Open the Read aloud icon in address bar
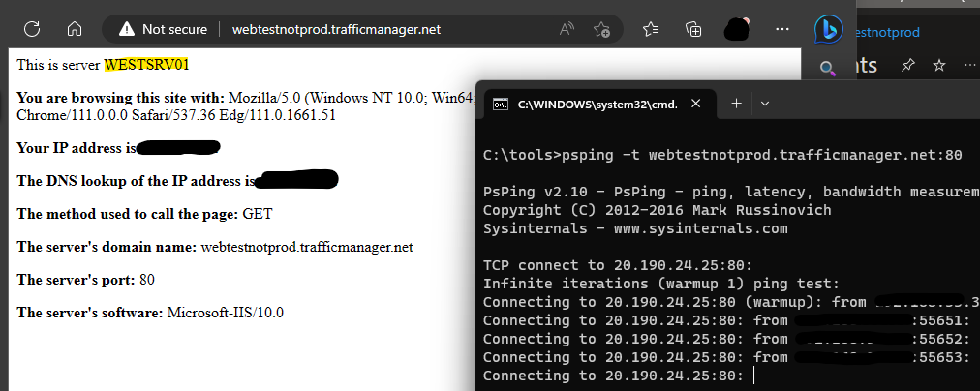Image resolution: width=980 pixels, height=391 pixels. click(x=567, y=29)
